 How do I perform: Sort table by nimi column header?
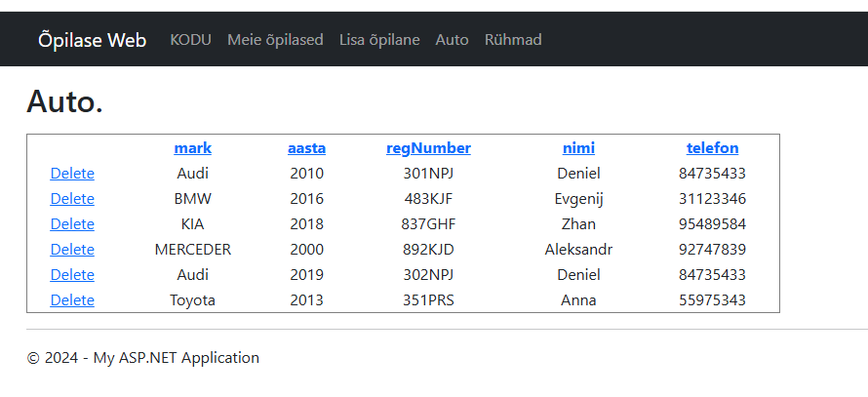pyautogui.click(x=578, y=148)
